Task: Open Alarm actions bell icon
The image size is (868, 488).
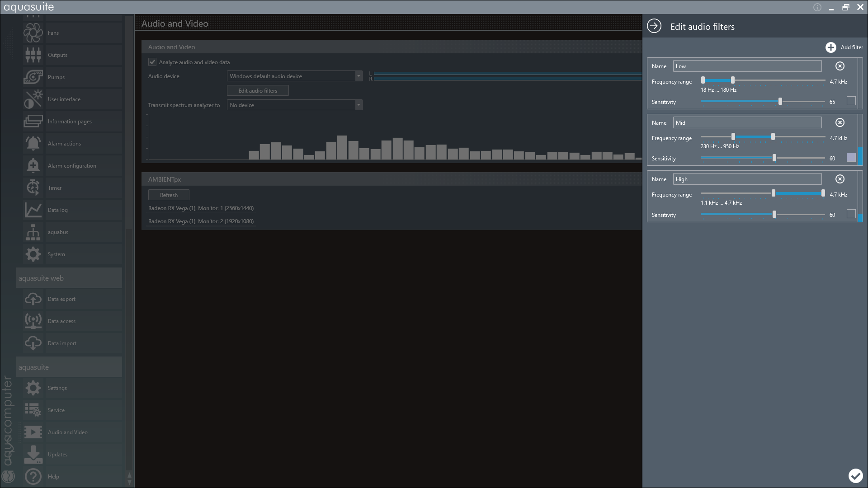Action: [33, 143]
